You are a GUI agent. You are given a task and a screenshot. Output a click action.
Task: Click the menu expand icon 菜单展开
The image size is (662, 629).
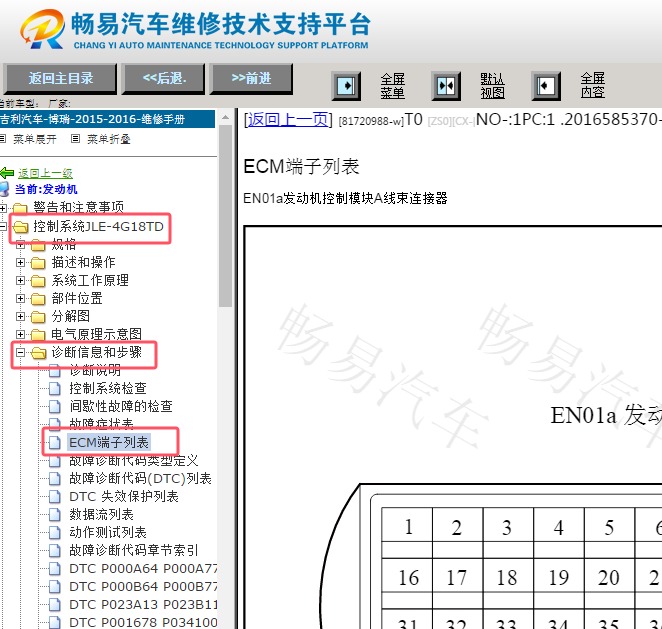3,138
